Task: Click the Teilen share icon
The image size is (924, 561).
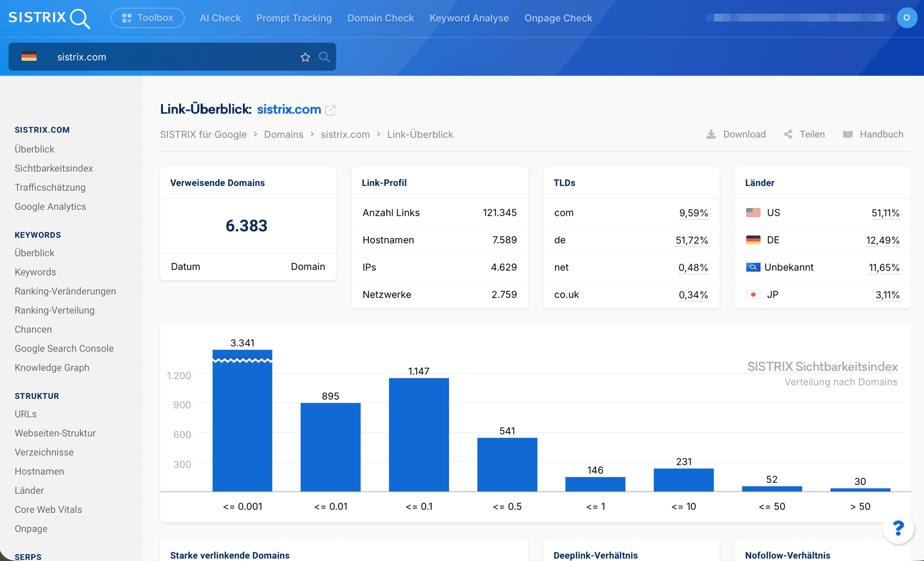Action: pos(788,134)
